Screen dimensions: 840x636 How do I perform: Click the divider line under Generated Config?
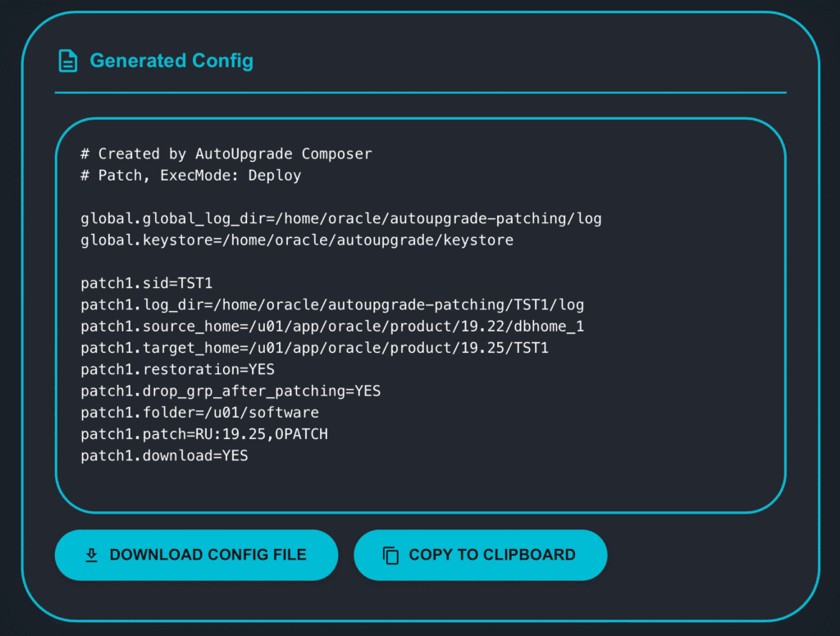pyautogui.click(x=420, y=93)
